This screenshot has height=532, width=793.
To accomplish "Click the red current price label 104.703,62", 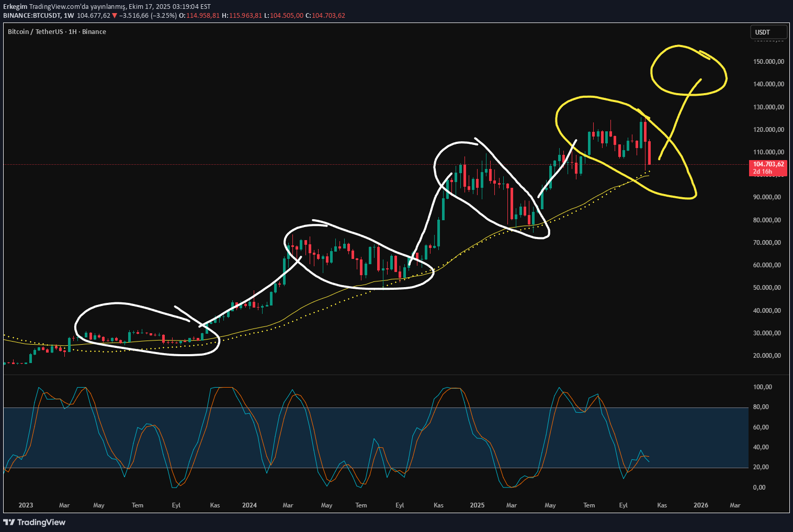I will pos(768,164).
